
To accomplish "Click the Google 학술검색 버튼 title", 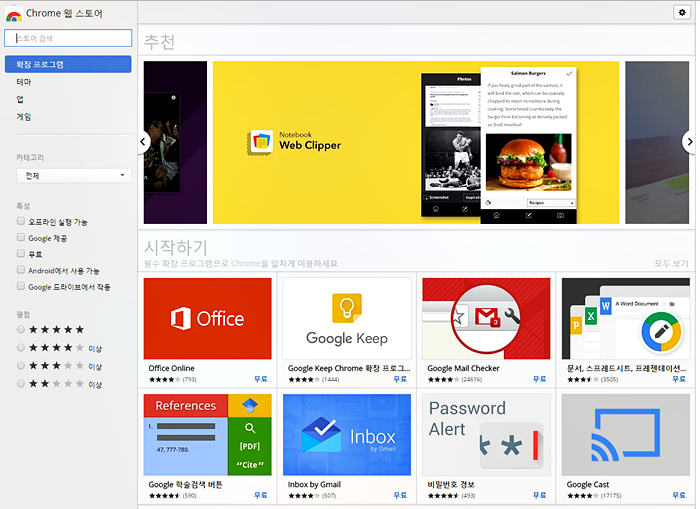I will (185, 484).
